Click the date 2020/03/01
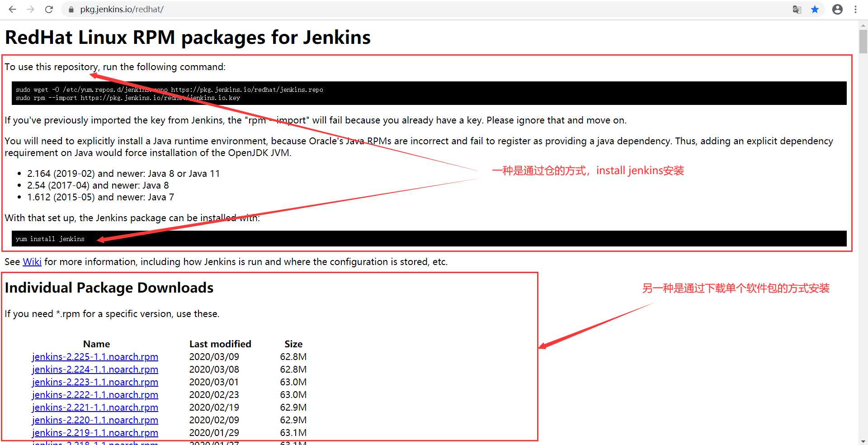Screen dimensions: 868x445 click(x=214, y=382)
